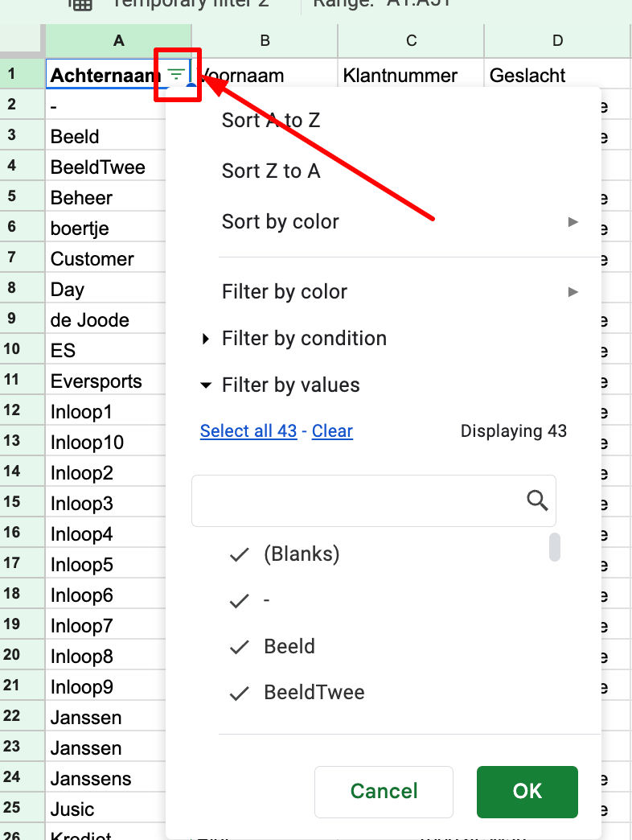This screenshot has height=840, width=632.
Task: Focus the filter values search field
Action: (374, 500)
